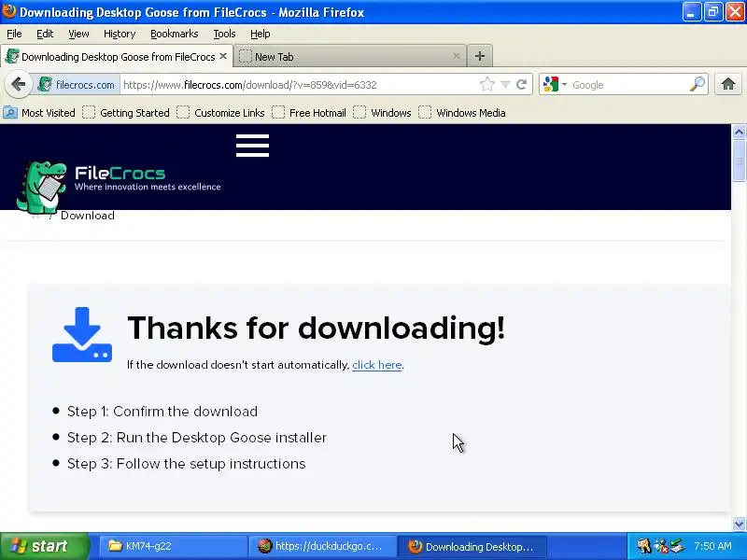
Task: Click the system tray clock 7:50 AM
Action: pyautogui.click(x=712, y=546)
